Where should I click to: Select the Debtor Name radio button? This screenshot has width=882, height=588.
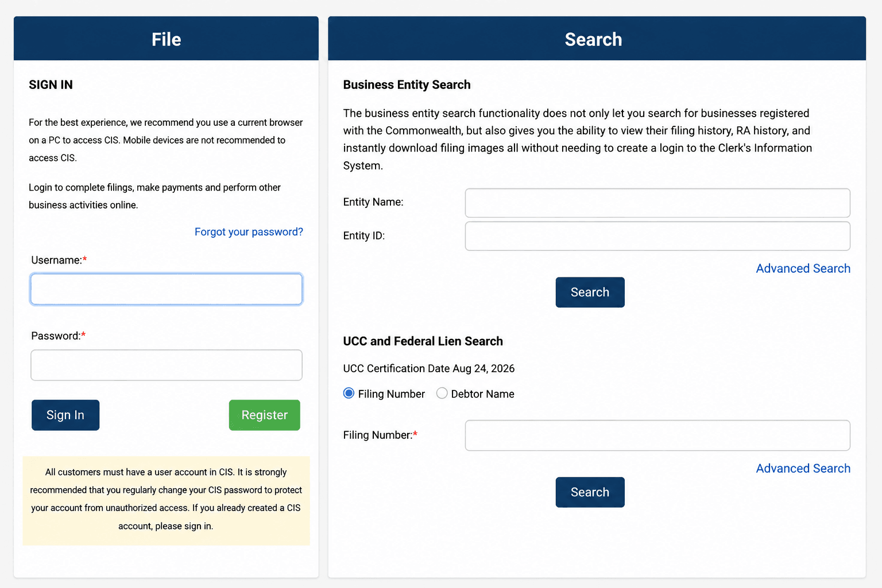442,393
